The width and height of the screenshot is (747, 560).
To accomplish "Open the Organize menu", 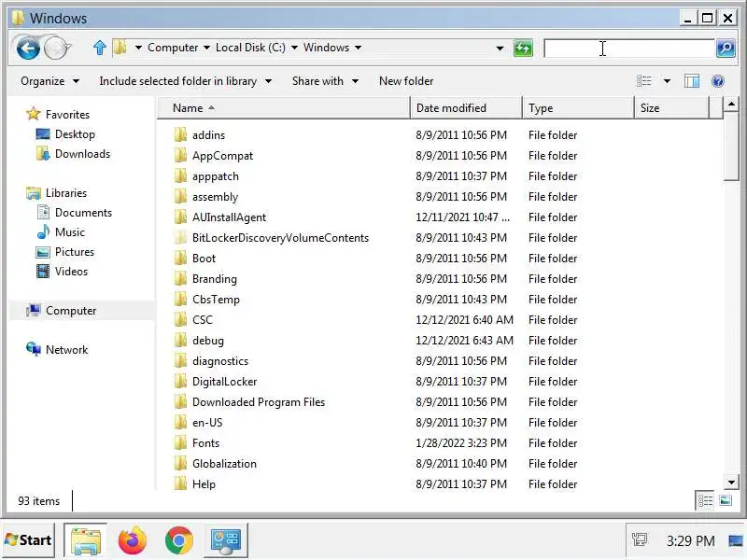I will pos(49,81).
